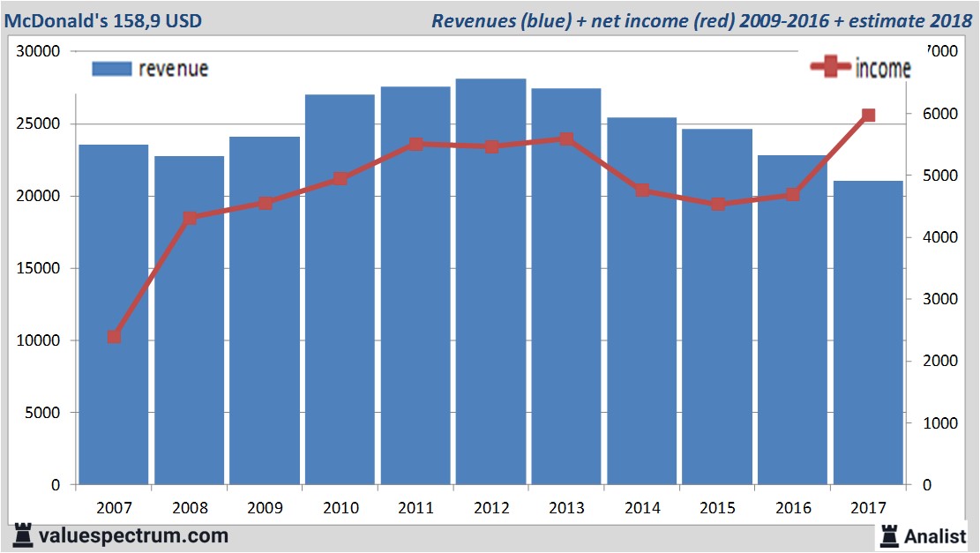Click the 2012 income data point
The width and height of the screenshot is (980, 553).
tap(491, 146)
